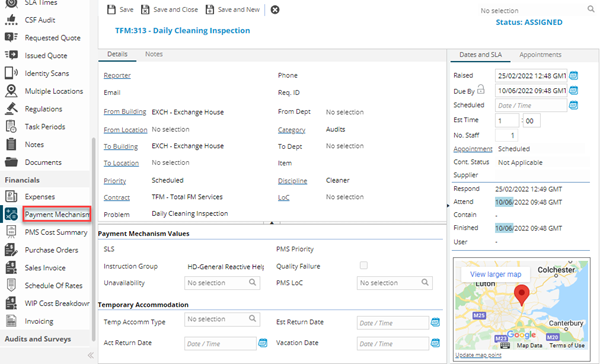Click the Priority link
The height and width of the screenshot is (364, 600).
coord(115,181)
